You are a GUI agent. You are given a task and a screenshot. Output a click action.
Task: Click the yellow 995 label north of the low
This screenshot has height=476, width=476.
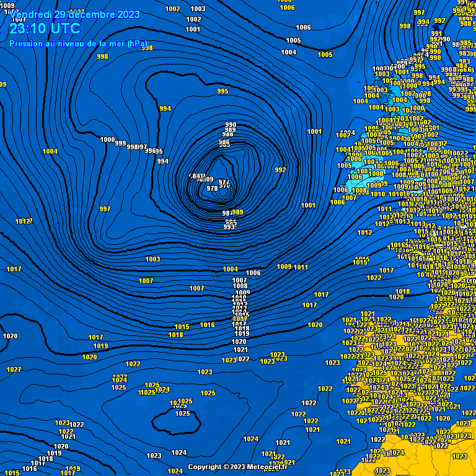(x=223, y=91)
